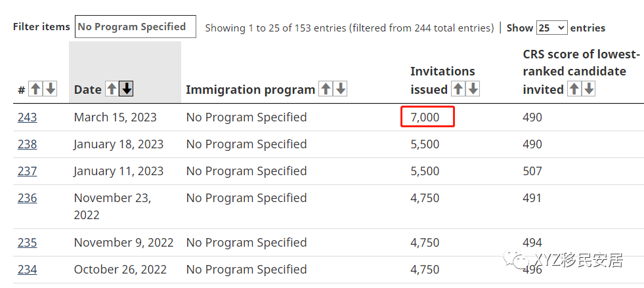This screenshot has height=288, width=644.
Task: Sort Date column descending arrow
Action: click(x=127, y=89)
